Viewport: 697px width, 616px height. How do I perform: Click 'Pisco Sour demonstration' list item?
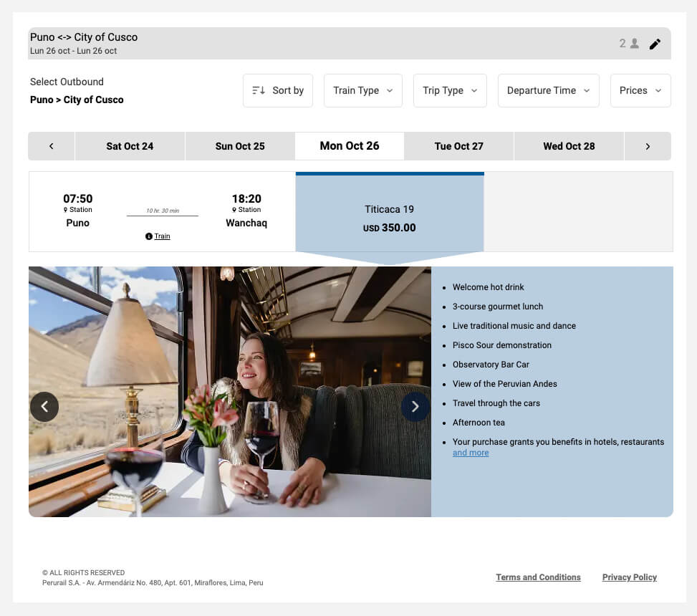[502, 345]
